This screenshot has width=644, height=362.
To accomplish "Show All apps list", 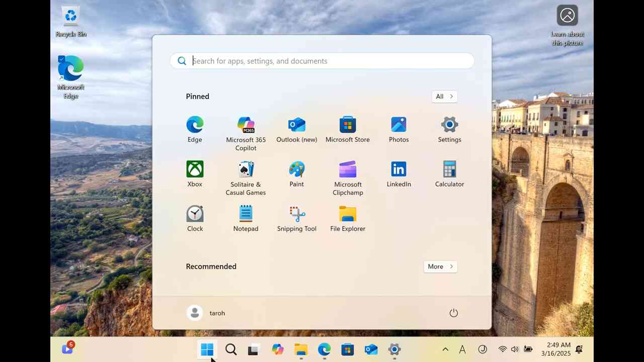I will [x=444, y=97].
